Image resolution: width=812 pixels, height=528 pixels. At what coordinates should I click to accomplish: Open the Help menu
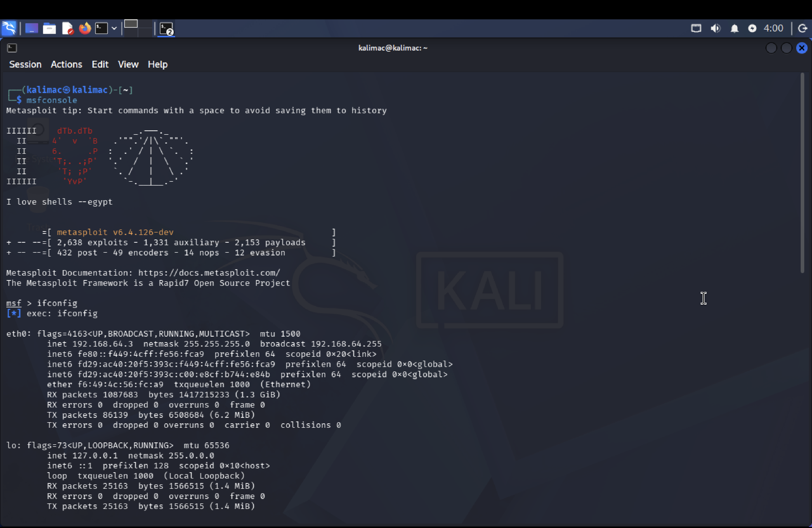(157, 64)
